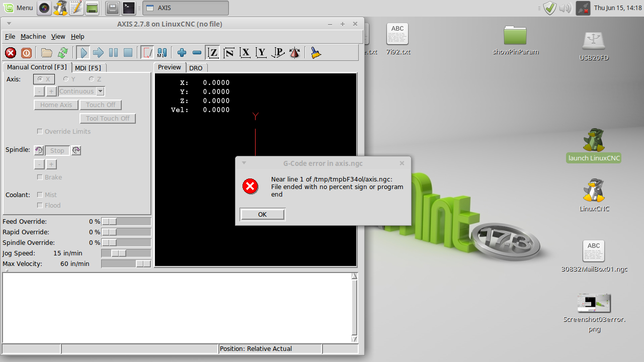Open the USB20FD drive desktop icon
The image size is (644, 362).
click(x=594, y=46)
